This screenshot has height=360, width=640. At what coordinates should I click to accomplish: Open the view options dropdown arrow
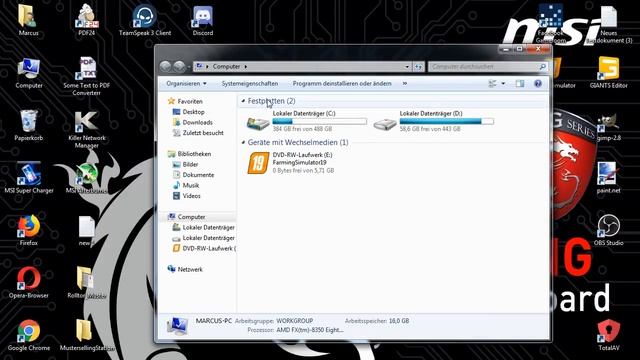[x=503, y=84]
